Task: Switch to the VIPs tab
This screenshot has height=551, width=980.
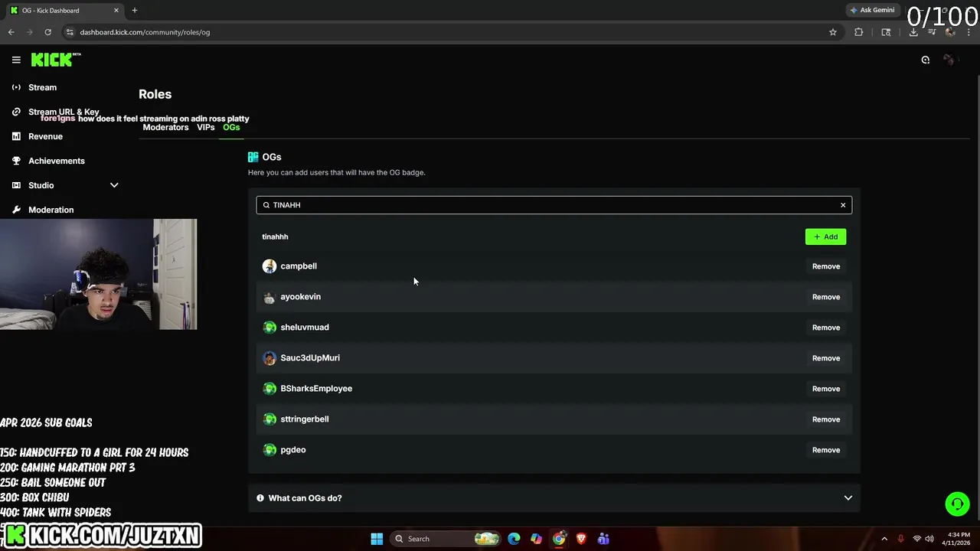Action: coord(205,127)
